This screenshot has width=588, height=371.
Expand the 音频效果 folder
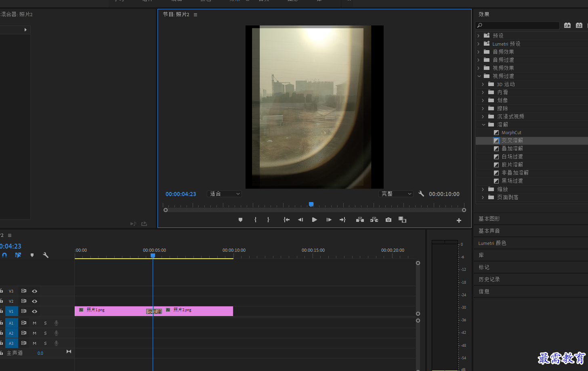click(479, 52)
